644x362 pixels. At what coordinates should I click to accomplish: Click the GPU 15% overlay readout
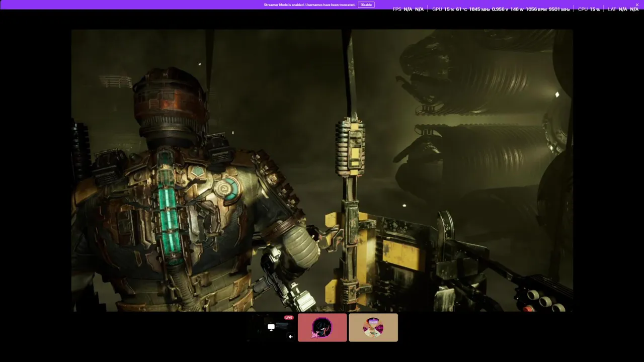pyautogui.click(x=443, y=9)
